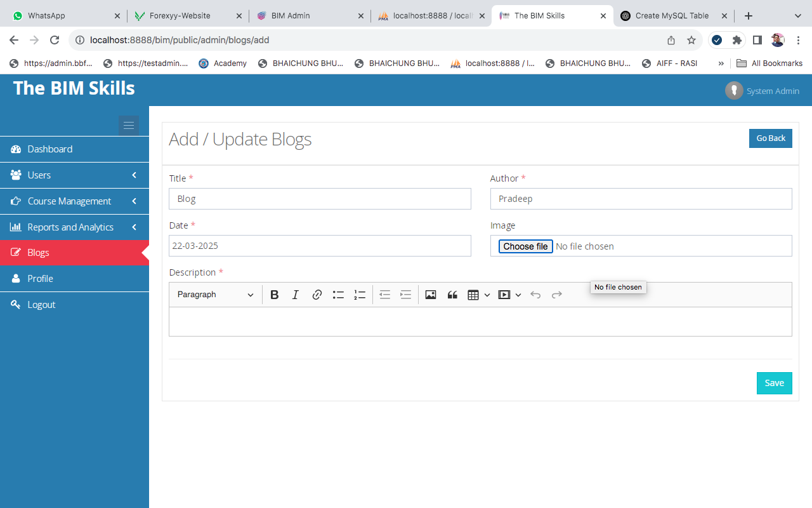The image size is (812, 508).
Task: Open the Paragraph style dropdown
Action: point(216,295)
